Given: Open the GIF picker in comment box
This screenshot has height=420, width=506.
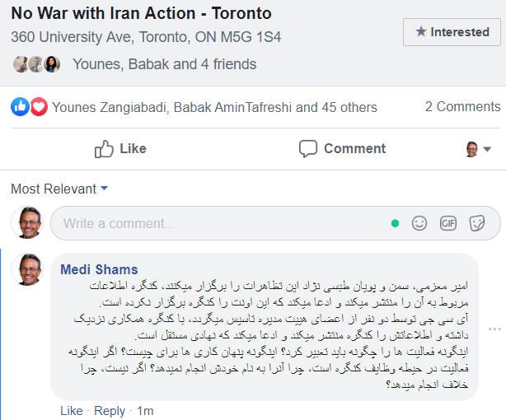Looking at the screenshot, I should [447, 223].
